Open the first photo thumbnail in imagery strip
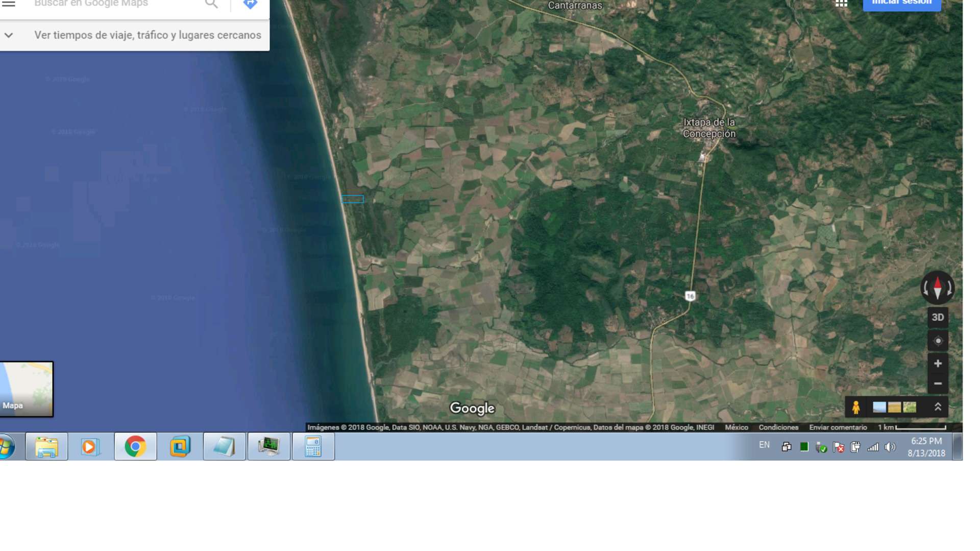The image size is (980, 551). tap(879, 407)
